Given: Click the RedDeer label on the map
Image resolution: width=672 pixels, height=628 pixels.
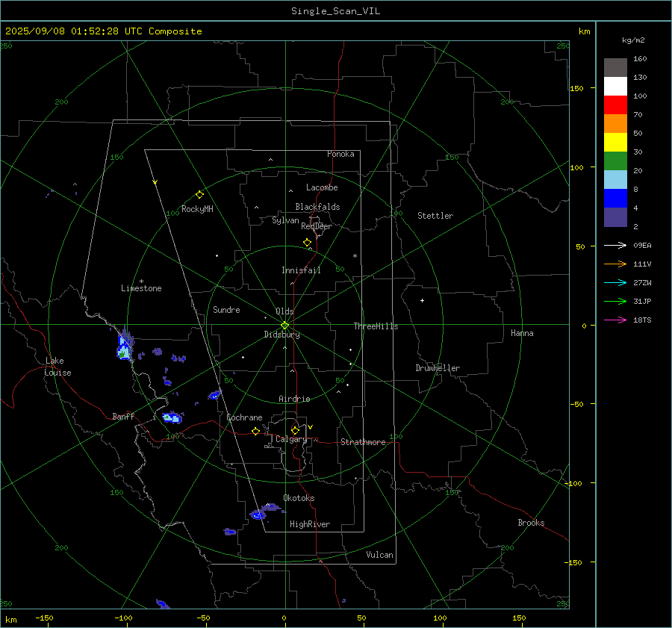Looking at the screenshot, I should (x=317, y=226).
